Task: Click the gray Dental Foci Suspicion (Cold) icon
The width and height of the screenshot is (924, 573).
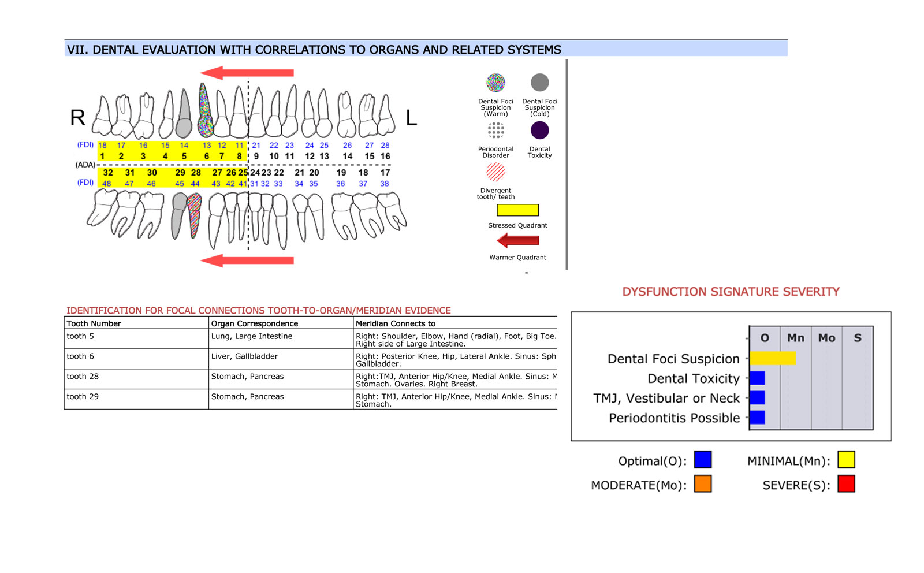Action: click(x=539, y=83)
